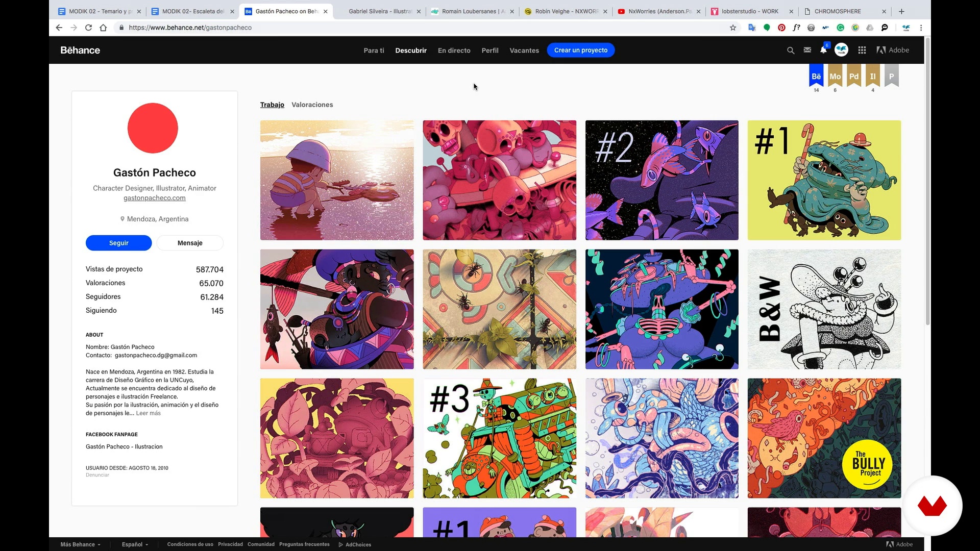The height and width of the screenshot is (551, 980).
Task: Open the user profile avatar menu
Action: coord(841,50)
